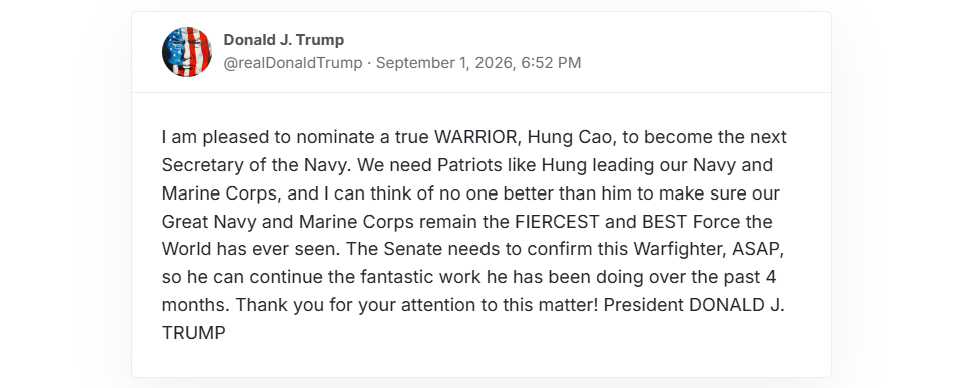Click the word Warfighter in post
Image resolution: width=961 pixels, height=388 pixels.
click(x=680, y=249)
